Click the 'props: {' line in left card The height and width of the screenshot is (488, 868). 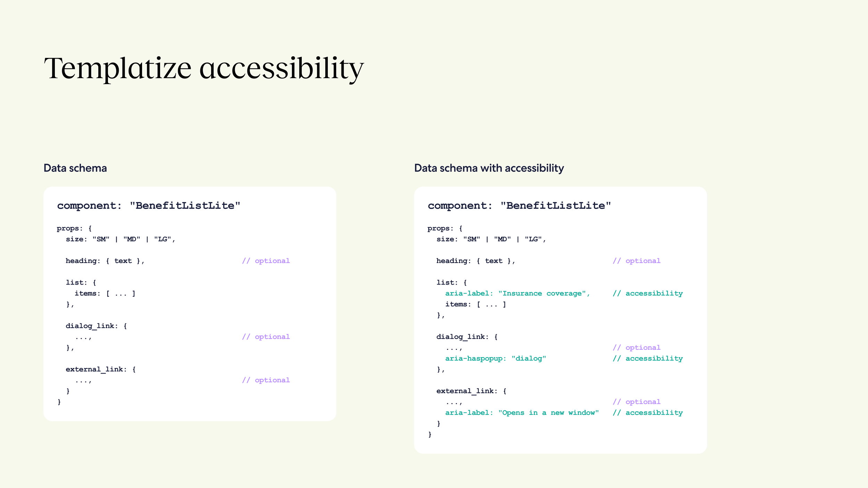[74, 228]
